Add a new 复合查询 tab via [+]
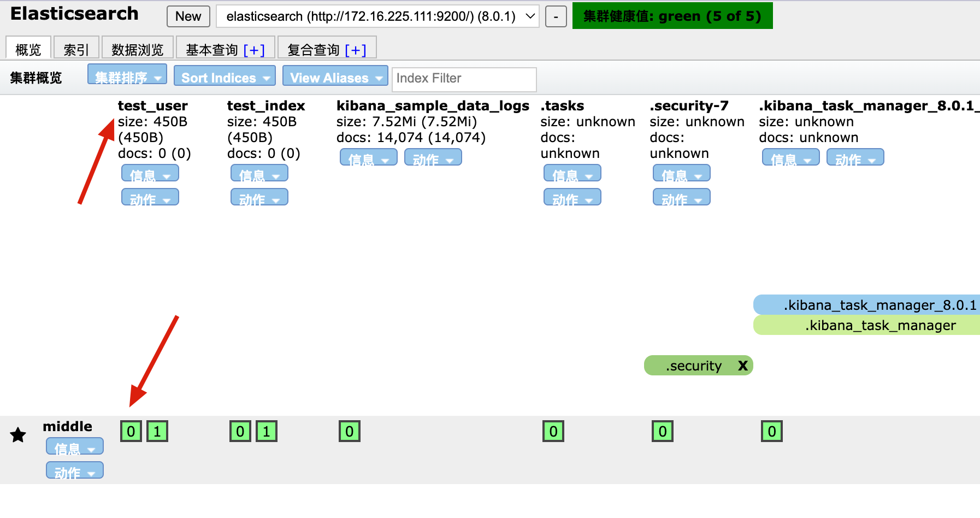This screenshot has height=518, width=980. (356, 50)
